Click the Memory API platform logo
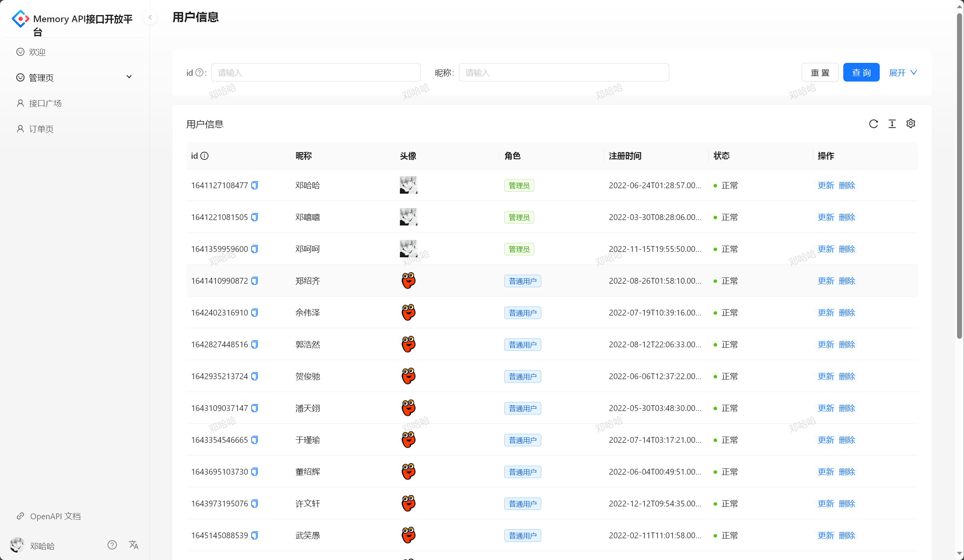The height and width of the screenshot is (560, 964). (20, 19)
